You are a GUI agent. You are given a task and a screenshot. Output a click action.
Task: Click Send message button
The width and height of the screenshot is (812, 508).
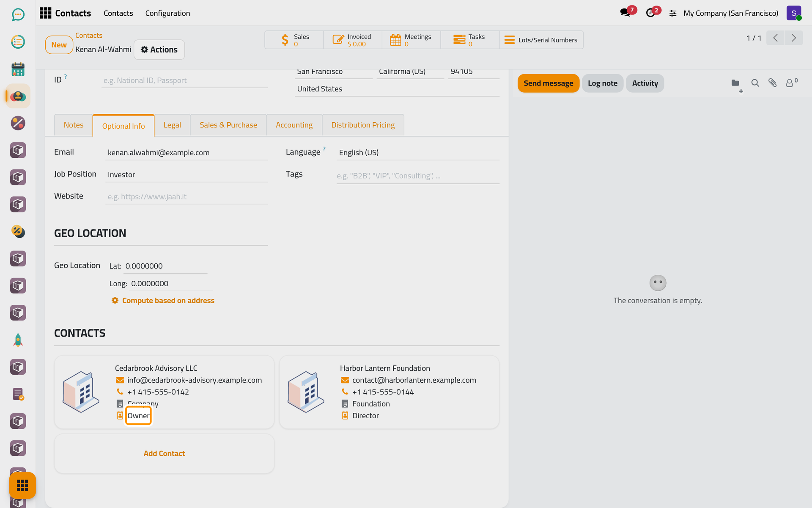(x=548, y=83)
